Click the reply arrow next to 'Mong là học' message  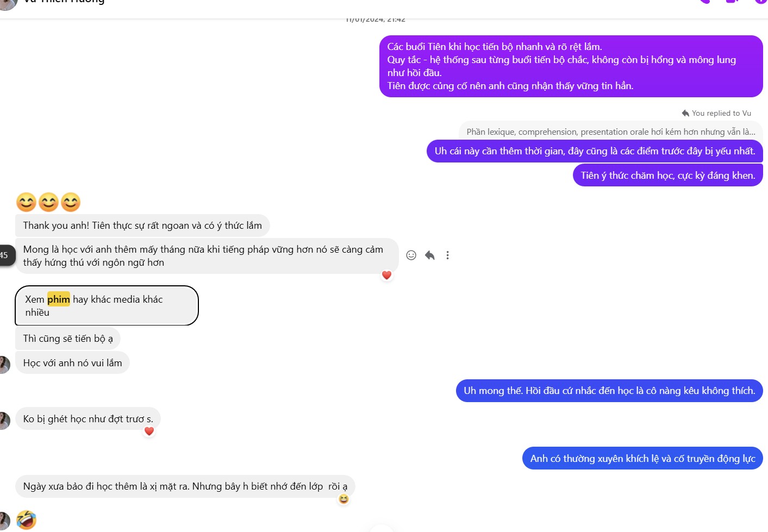click(430, 255)
